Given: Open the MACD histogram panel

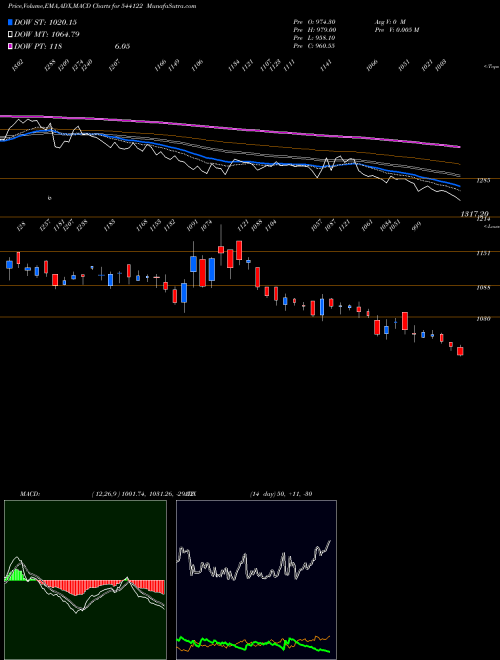Looking at the screenshot, I should coord(85,579).
